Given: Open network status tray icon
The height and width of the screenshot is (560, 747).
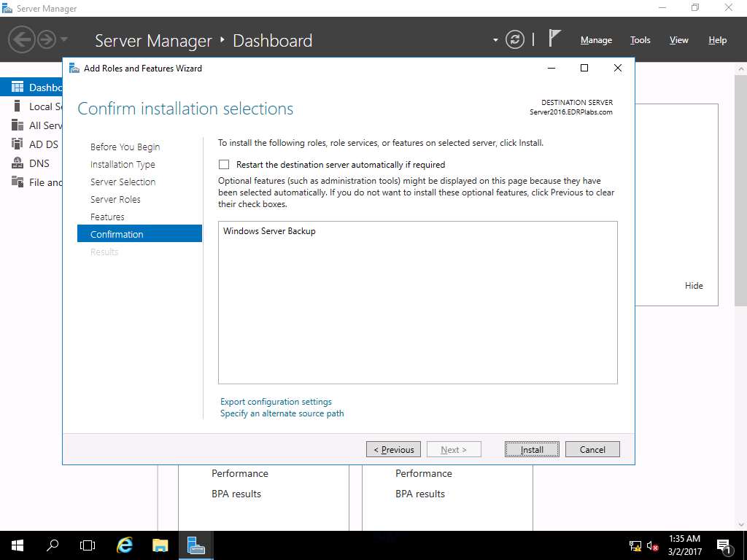Looking at the screenshot, I should [635, 545].
